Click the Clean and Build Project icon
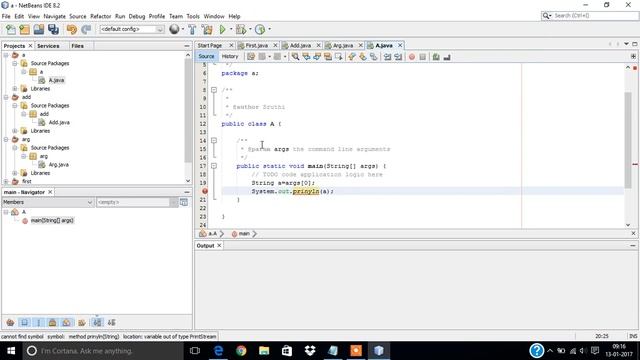 click(207, 29)
